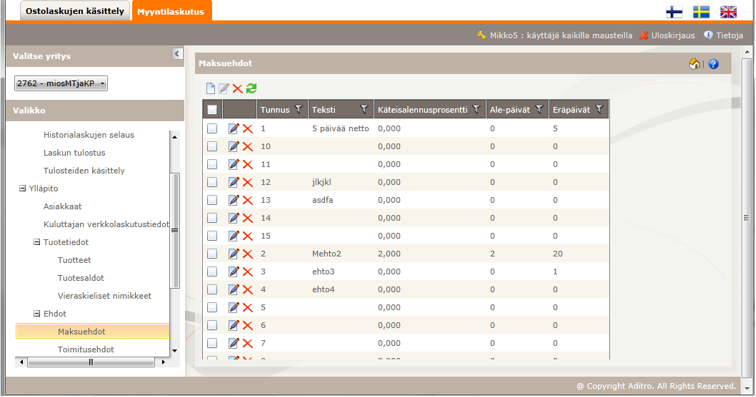This screenshot has height=397, width=756.
Task: Check the box for ehto4 row
Action: pos(212,289)
